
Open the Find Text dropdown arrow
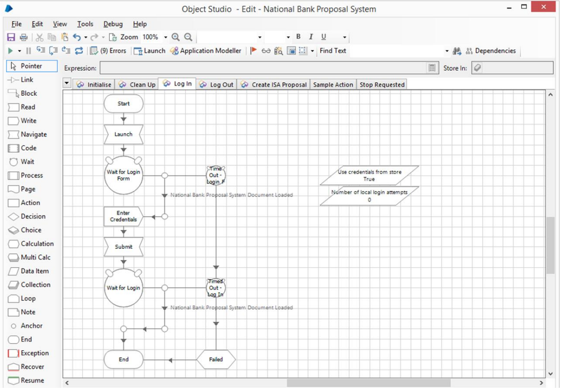[446, 51]
